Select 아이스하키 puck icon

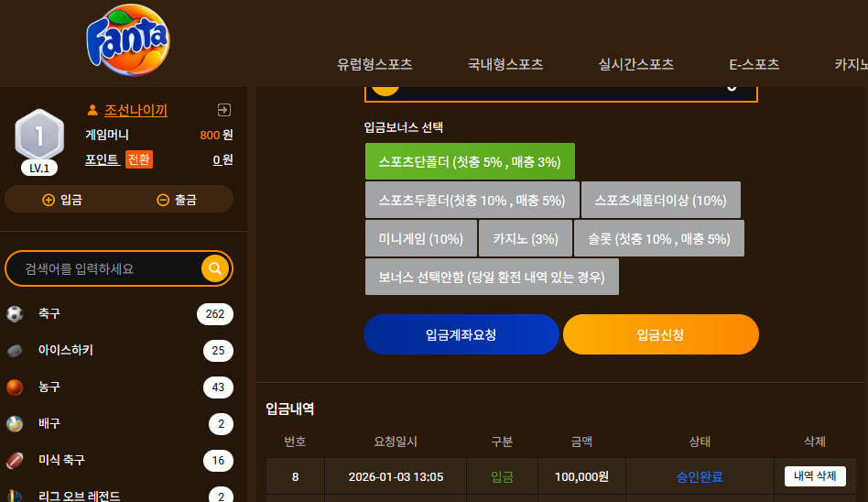pyautogui.click(x=15, y=351)
